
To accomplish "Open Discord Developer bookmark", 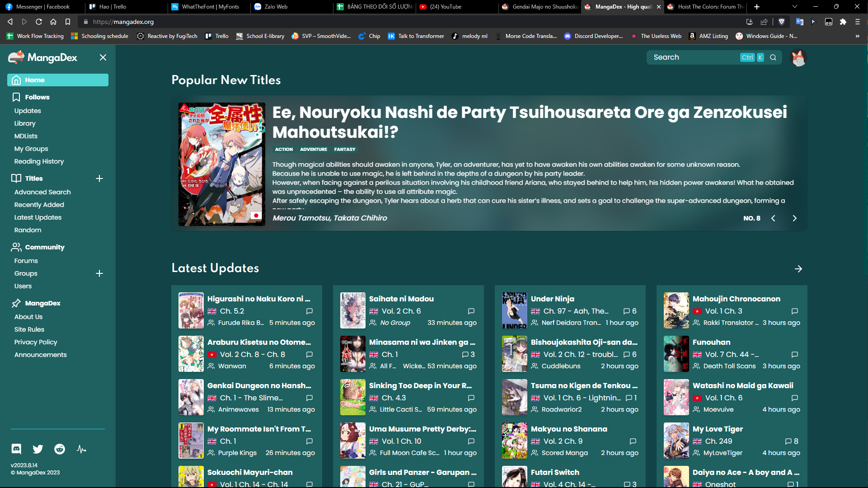I will [x=593, y=36].
